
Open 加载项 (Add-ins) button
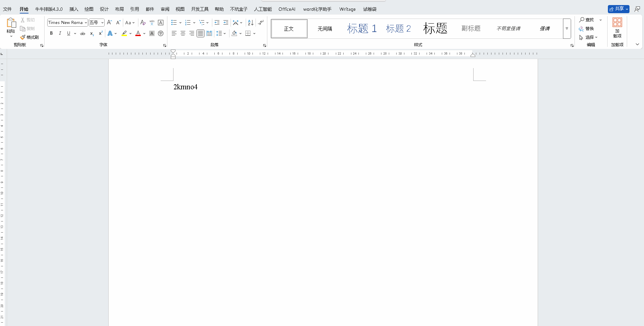tap(617, 28)
